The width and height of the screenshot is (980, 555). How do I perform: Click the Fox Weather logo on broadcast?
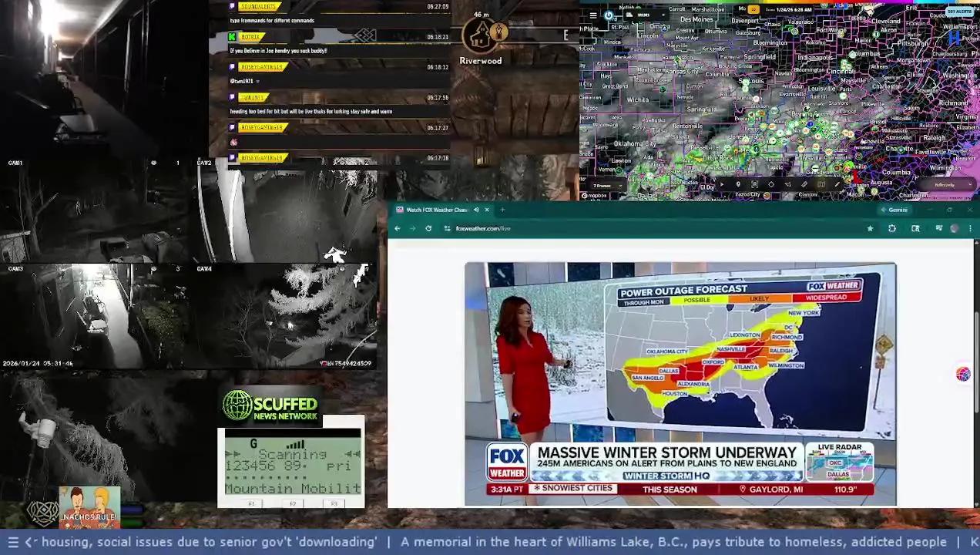pos(507,462)
